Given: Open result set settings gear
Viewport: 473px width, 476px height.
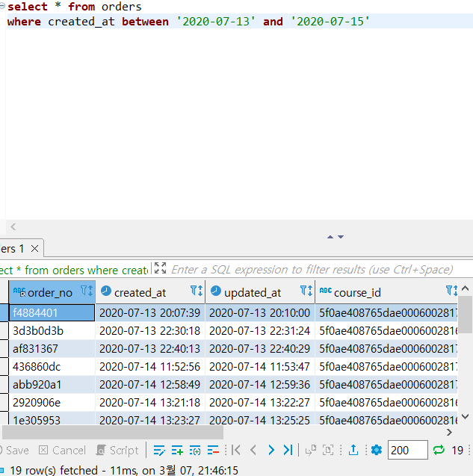Looking at the screenshot, I should point(377,450).
